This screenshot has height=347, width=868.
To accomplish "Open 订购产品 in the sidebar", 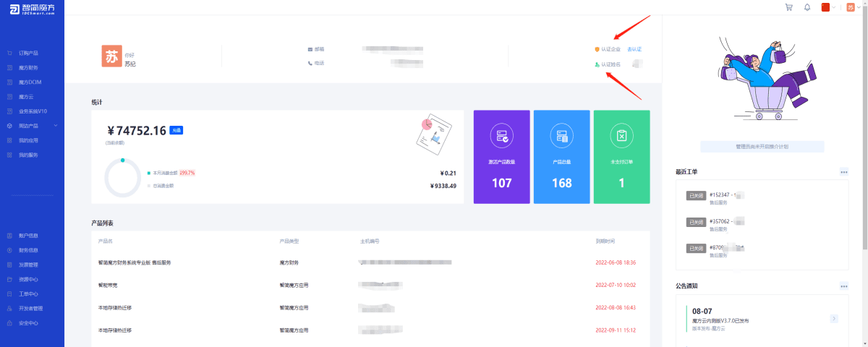I will click(x=29, y=53).
